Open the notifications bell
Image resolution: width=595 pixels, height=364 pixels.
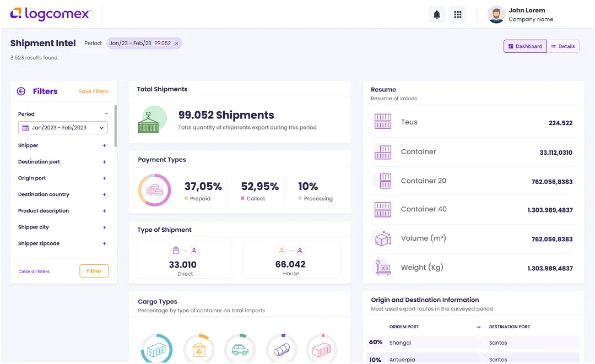tap(437, 14)
